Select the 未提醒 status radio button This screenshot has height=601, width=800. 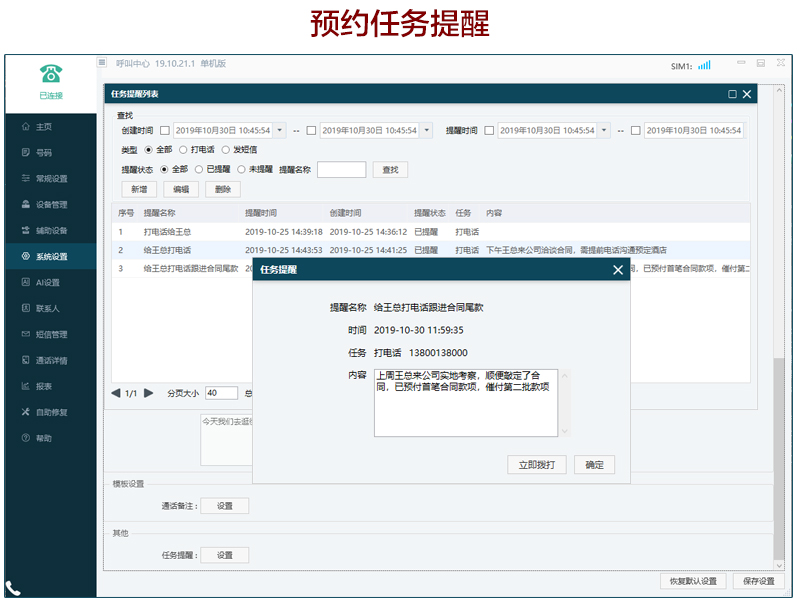241,170
